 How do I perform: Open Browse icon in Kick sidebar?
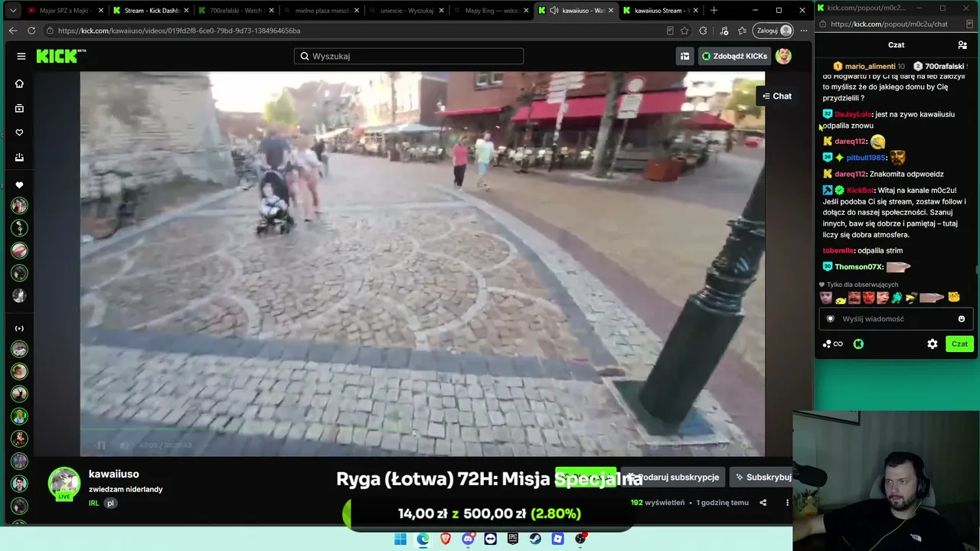(x=20, y=108)
